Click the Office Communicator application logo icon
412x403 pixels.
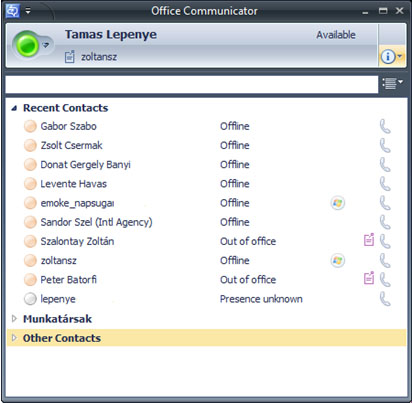(x=13, y=11)
